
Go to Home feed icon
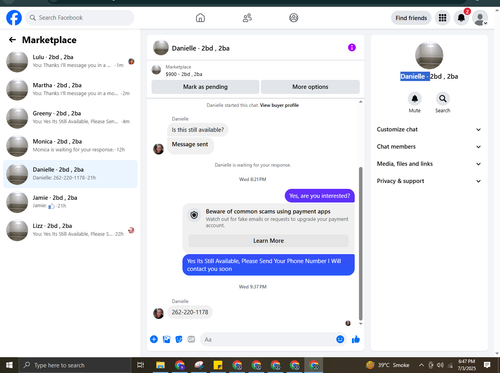(200, 18)
